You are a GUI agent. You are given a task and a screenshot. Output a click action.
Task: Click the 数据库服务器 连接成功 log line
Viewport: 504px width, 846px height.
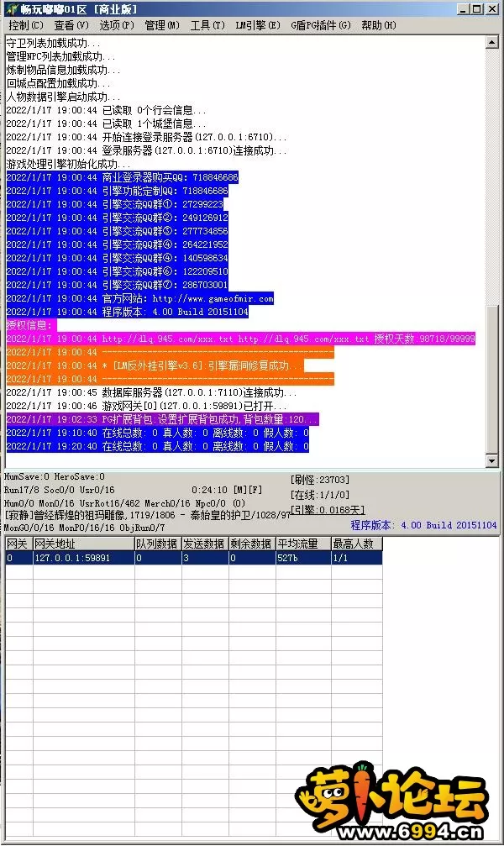click(x=151, y=392)
